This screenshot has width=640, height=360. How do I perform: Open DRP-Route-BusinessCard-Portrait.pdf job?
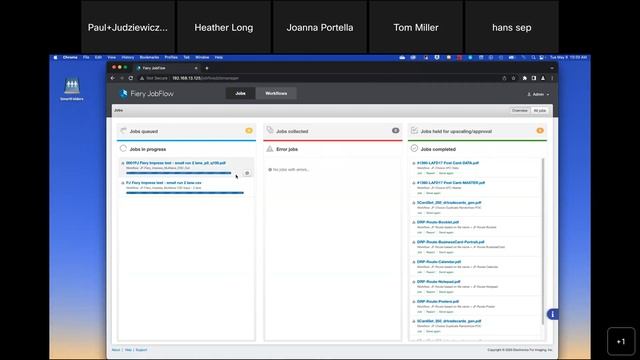point(451,242)
